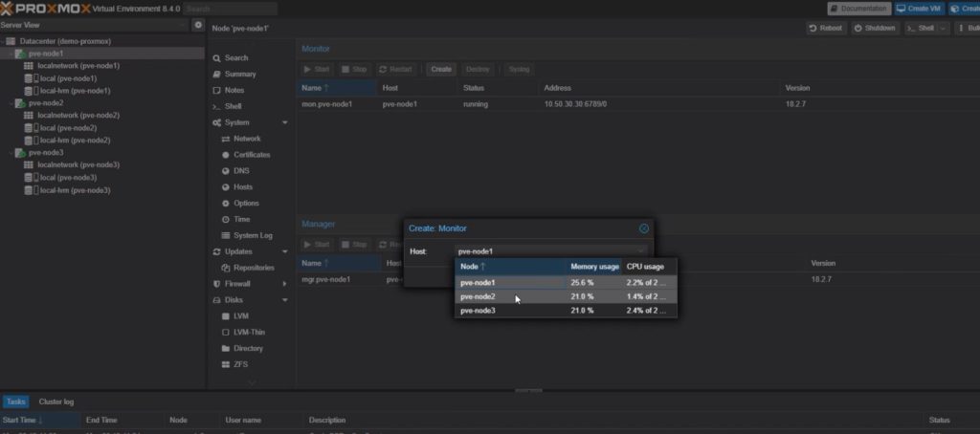The width and height of the screenshot is (980, 434).
Task: Sort host list by CPU usage column
Action: 649,267
